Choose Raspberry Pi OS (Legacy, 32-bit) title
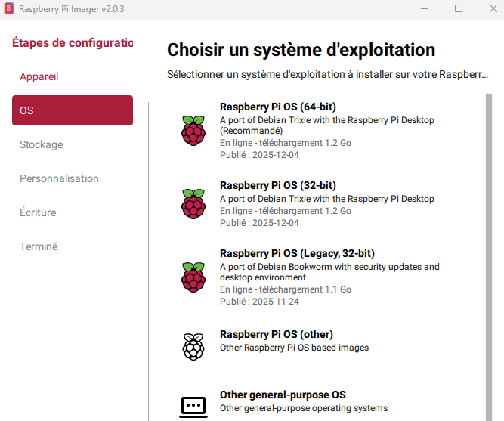The image size is (504, 421). [x=297, y=253]
